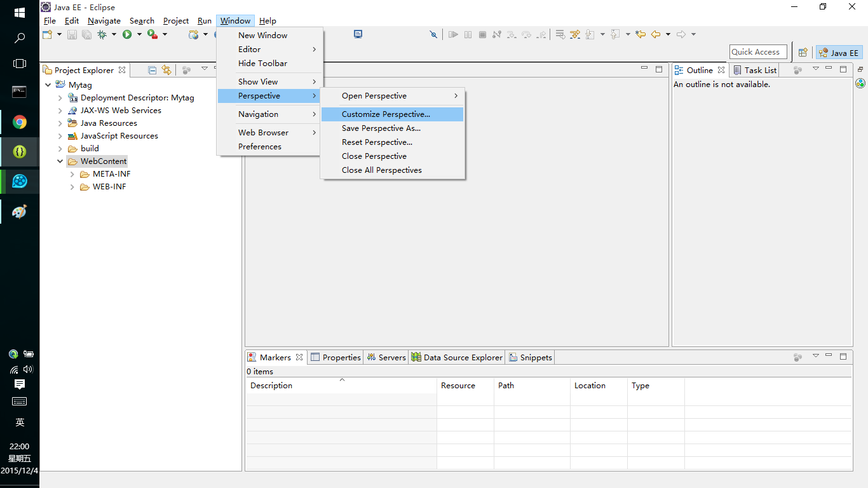
Task: Click the Suspend debug icon
Action: pos(468,34)
